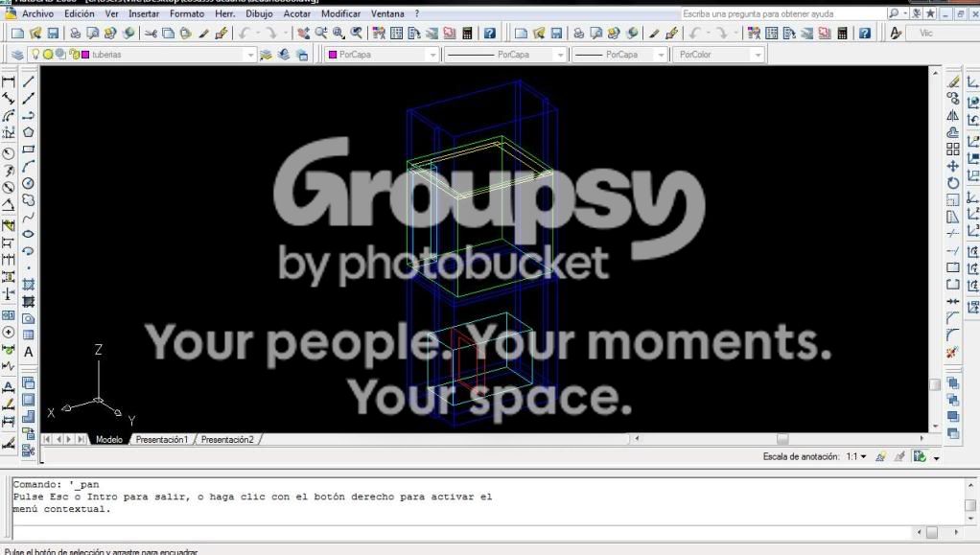This screenshot has width=980, height=555.
Task: Open the Archivo menu
Action: (37, 13)
